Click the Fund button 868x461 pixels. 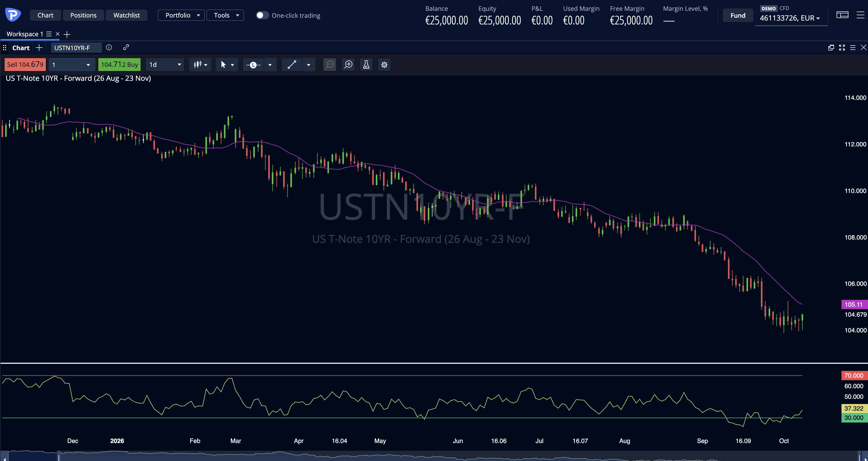click(x=737, y=15)
